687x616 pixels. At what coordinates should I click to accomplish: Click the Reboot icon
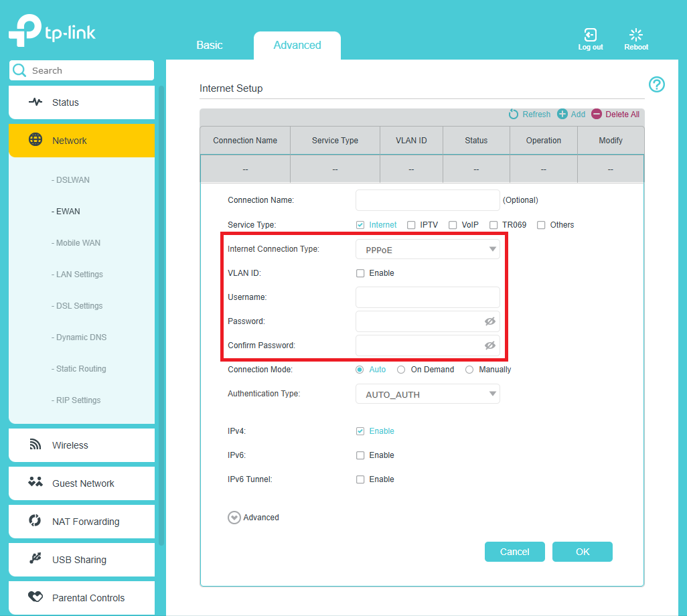coord(635,33)
